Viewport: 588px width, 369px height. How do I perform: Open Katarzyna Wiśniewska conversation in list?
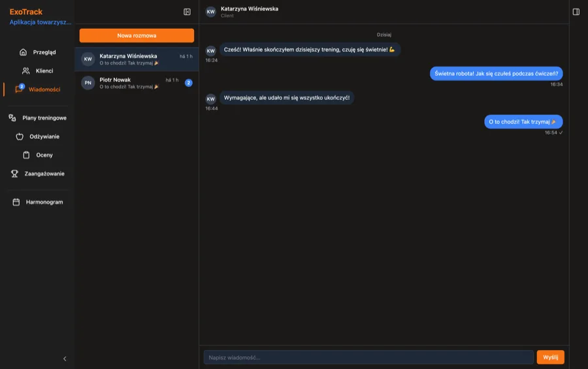pos(137,59)
